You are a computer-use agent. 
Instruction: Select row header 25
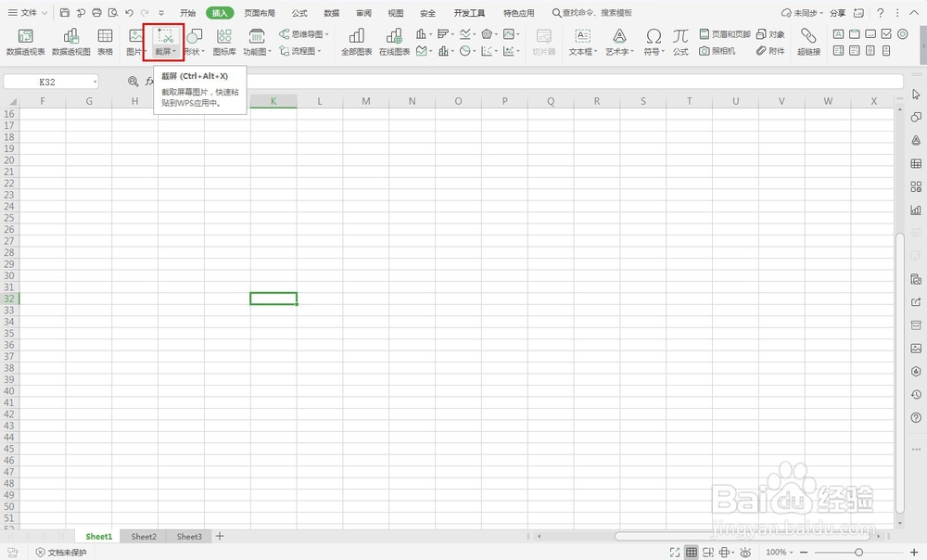(x=9, y=218)
